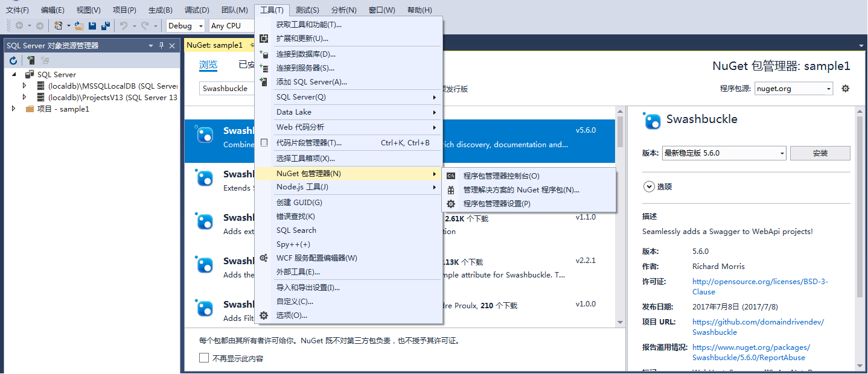Click the Add SQL Server icon in explorer toolbar
868x374 pixels.
tap(30, 60)
